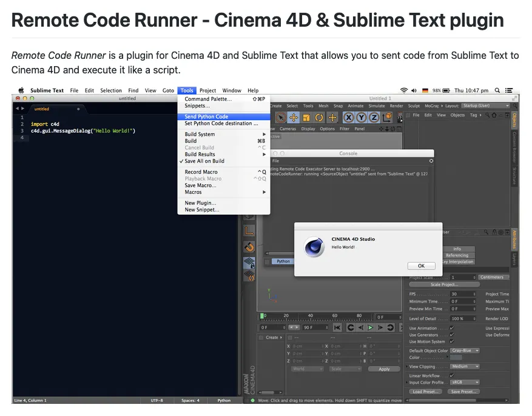The image size is (532, 416).
Task: Disable the Use Animation checkbox
Action: pyautogui.click(x=452, y=328)
